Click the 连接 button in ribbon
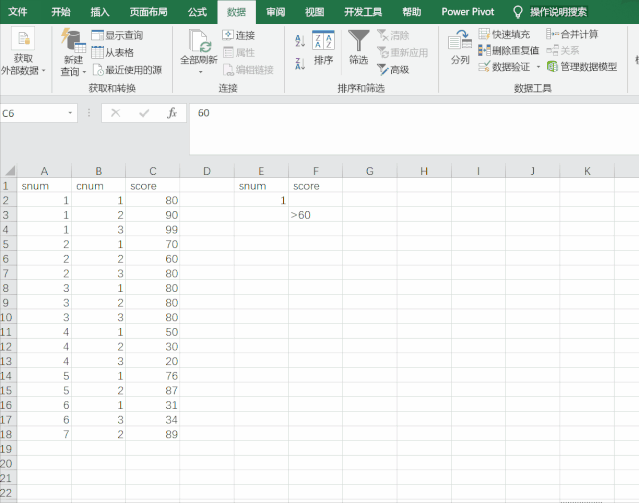The height and width of the screenshot is (503, 639). 239,35
